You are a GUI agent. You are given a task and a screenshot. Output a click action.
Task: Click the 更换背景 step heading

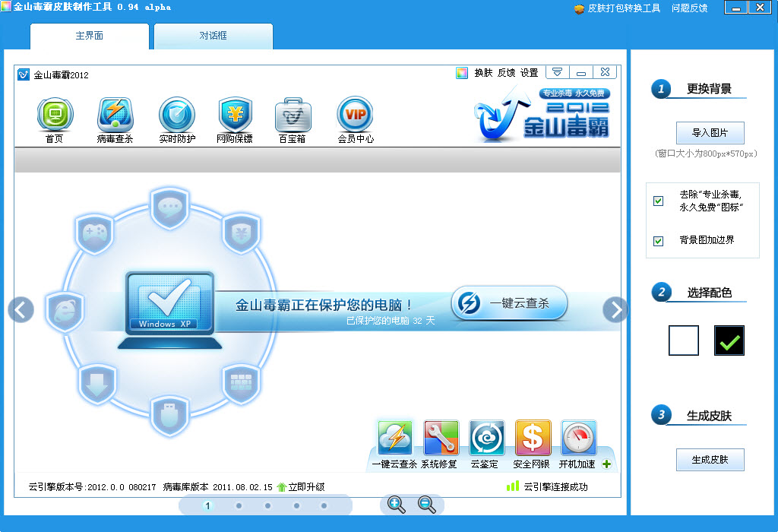[709, 89]
